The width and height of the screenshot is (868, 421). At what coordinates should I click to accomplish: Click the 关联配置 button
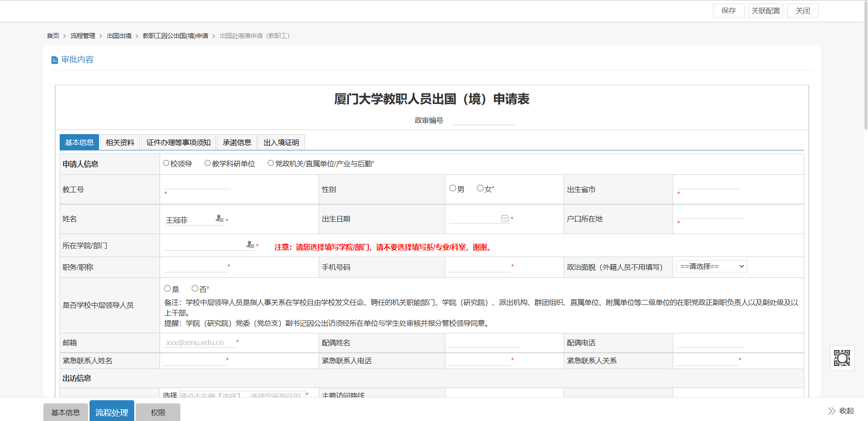pos(765,11)
